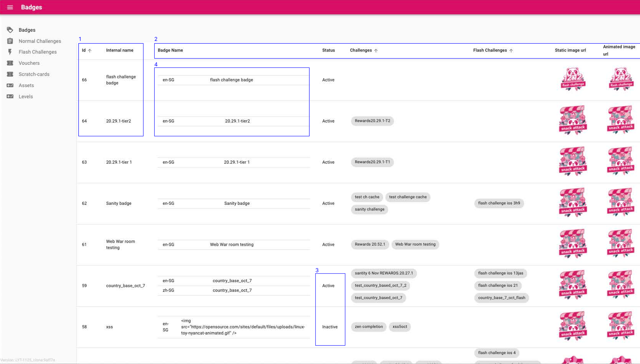Open static image of badge 66
The image size is (640, 364).
[573, 79]
